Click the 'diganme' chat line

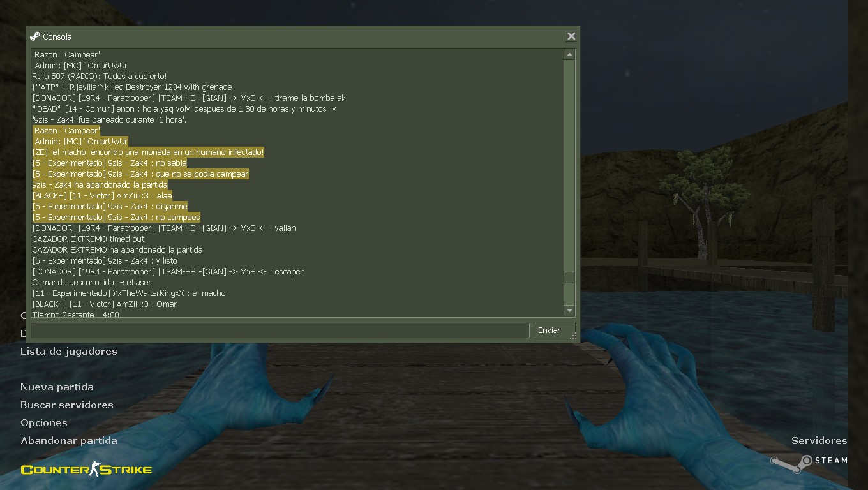tap(110, 207)
